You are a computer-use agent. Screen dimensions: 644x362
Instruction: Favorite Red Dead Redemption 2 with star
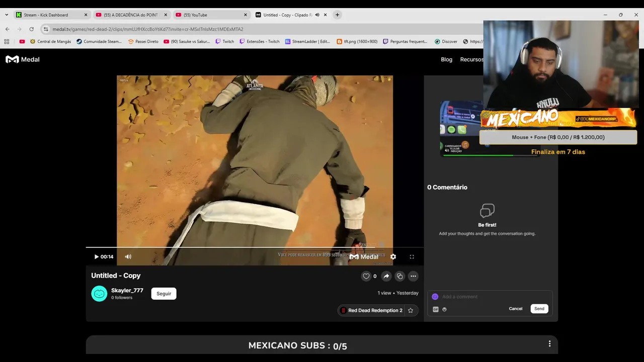411,310
